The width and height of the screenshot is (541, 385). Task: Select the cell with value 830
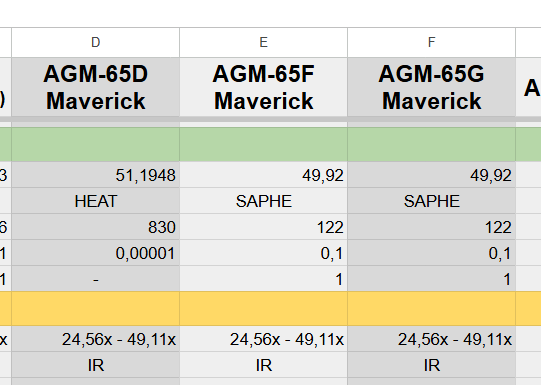click(96, 227)
